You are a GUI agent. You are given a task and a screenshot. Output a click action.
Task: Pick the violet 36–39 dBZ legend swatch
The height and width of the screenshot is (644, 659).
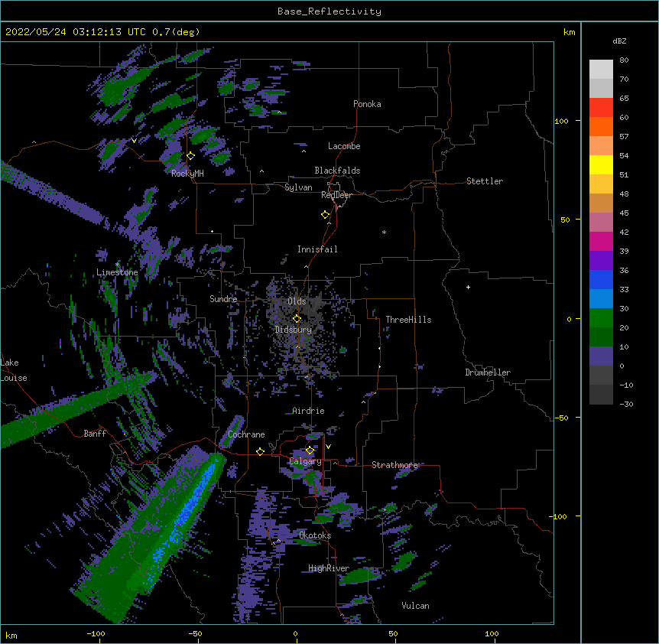click(x=601, y=261)
